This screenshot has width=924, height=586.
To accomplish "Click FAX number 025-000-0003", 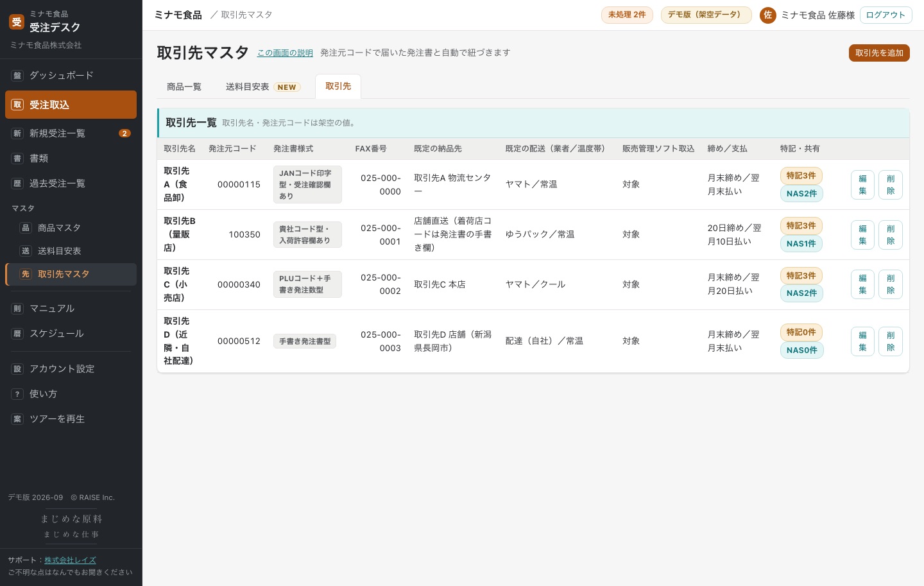I will [x=381, y=341].
